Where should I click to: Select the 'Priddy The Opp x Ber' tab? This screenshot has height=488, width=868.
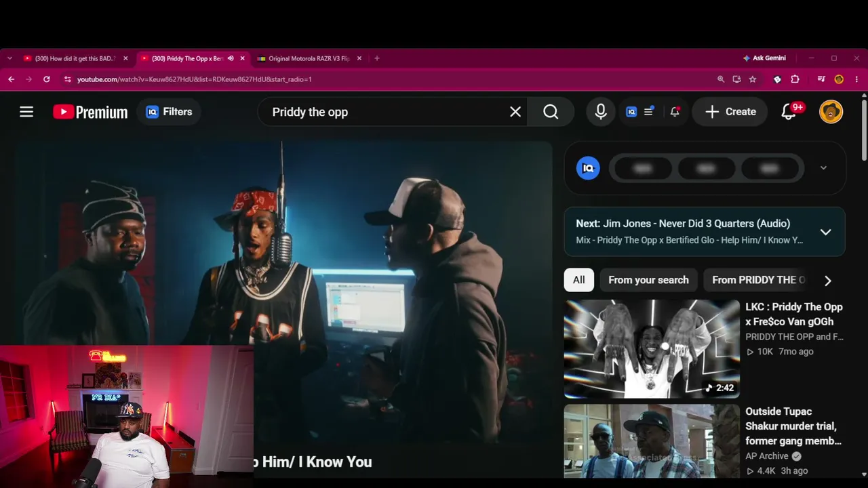point(186,58)
